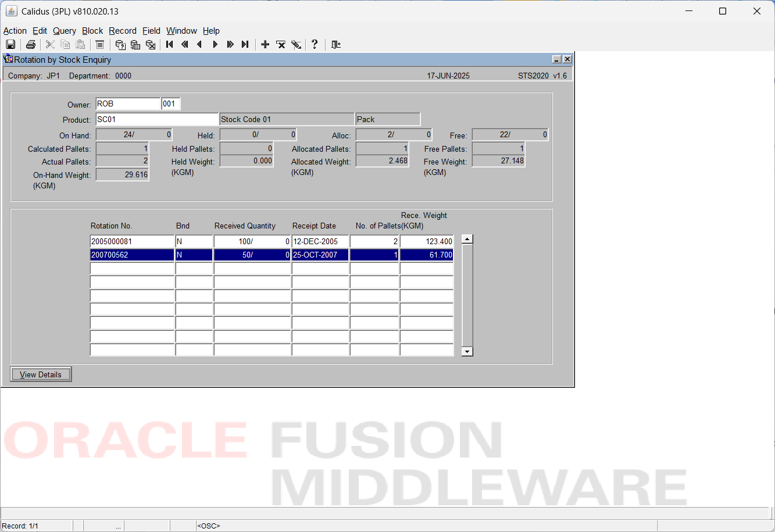This screenshot has width=775, height=532.
Task: Click received quantity 50/ cell
Action: [252, 255]
